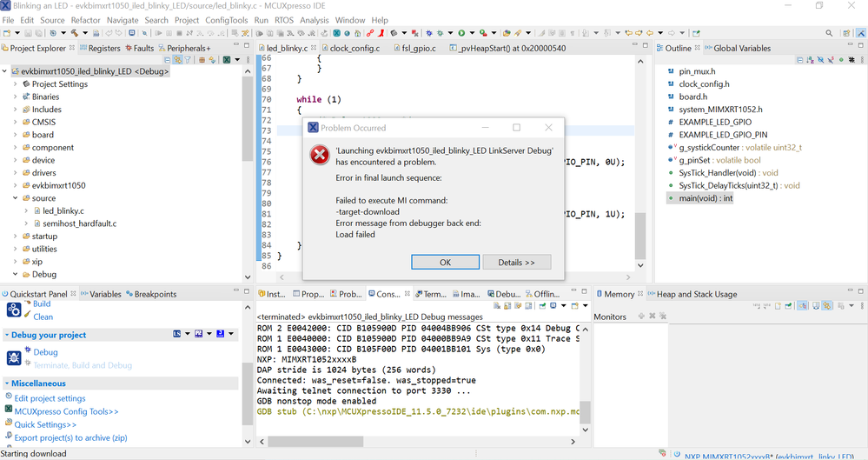Click the Debug bug toolbar icon
This screenshot has width=868, height=460.
click(x=440, y=33)
